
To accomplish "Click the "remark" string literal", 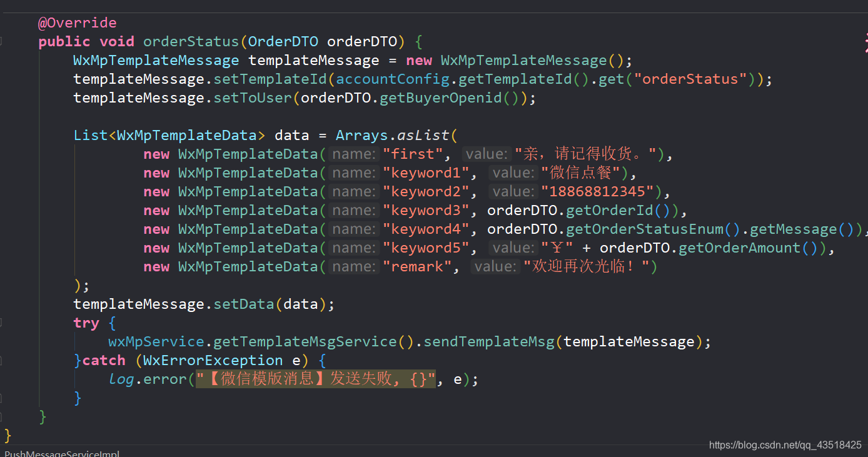I will (x=418, y=267).
